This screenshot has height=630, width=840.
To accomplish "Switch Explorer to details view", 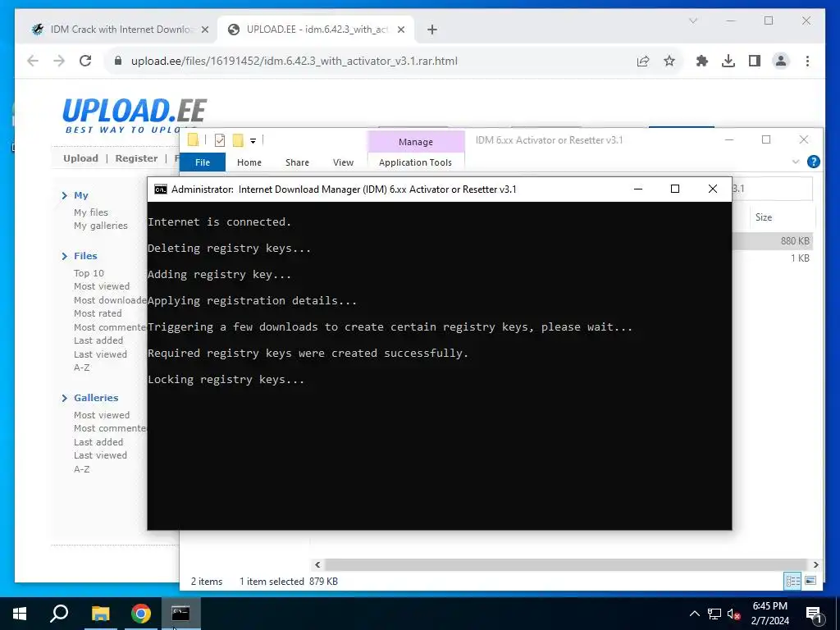I will (793, 581).
